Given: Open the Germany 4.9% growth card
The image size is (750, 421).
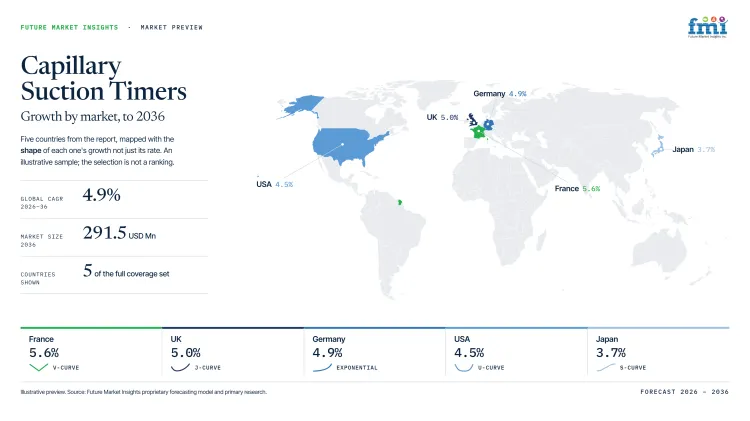Looking at the screenshot, I should tap(375, 353).
